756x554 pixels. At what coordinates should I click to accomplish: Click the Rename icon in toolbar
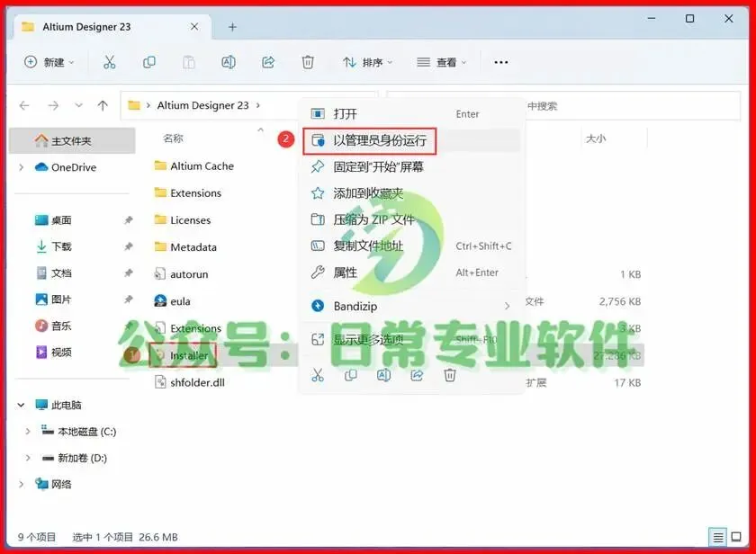(229, 62)
